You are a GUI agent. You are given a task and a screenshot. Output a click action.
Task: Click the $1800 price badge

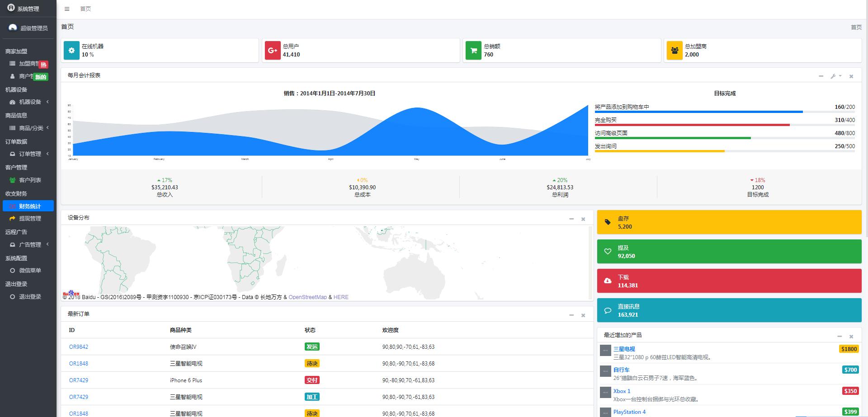(x=849, y=349)
